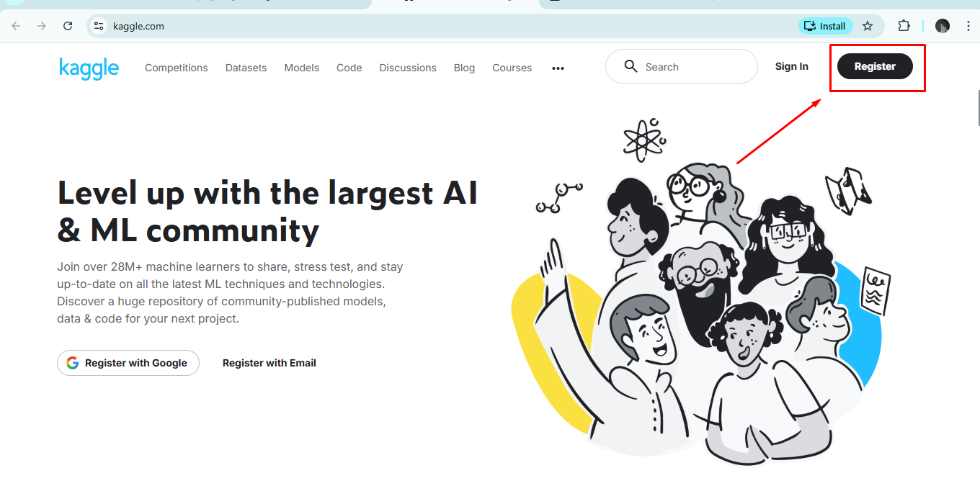Click the Kaggle logo
Screen dimensions: 980x504
89,68
